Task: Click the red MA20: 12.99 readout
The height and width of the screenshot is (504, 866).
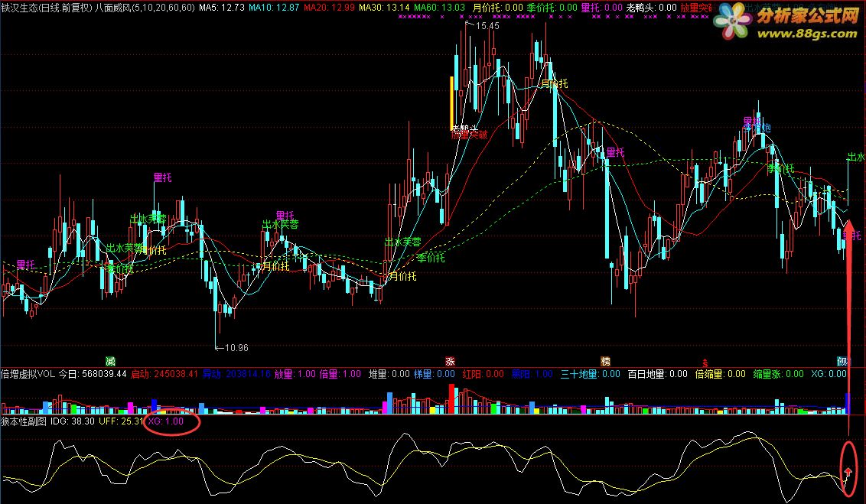Action: tap(329, 8)
